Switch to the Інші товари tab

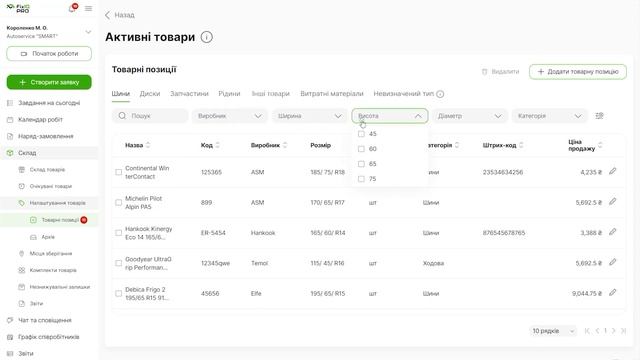[x=271, y=94]
